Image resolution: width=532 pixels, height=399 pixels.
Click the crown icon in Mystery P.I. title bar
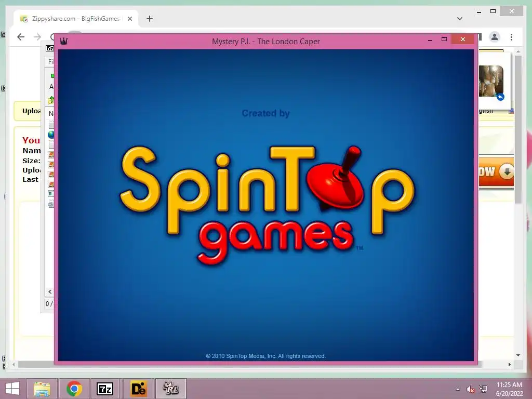point(63,42)
